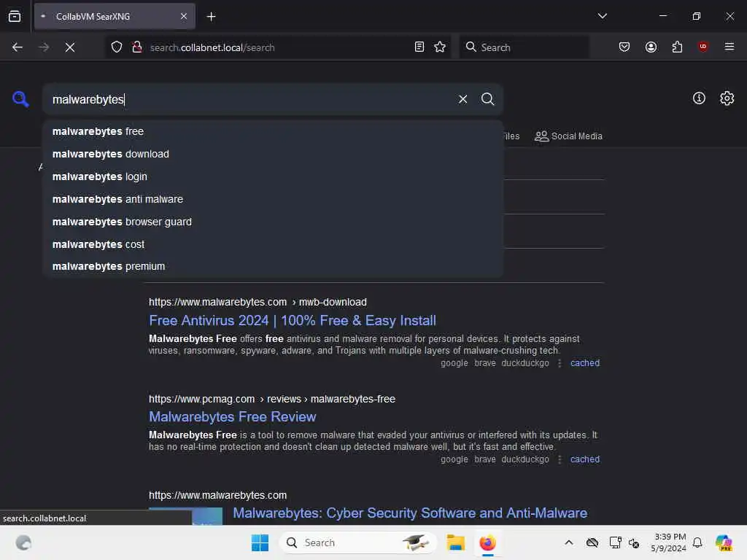
Task: Open Firefox application hamburger menu
Action: [729, 47]
